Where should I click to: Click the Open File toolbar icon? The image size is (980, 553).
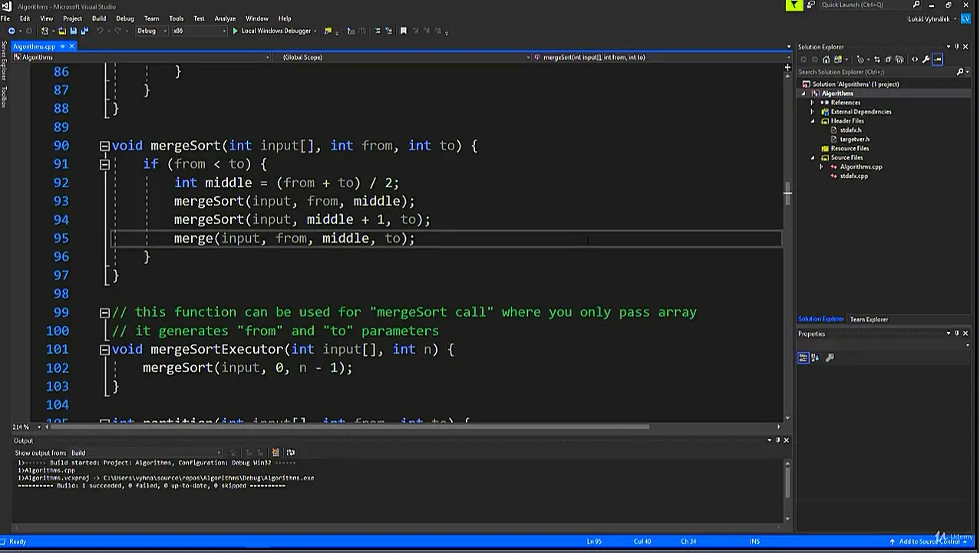(x=62, y=31)
